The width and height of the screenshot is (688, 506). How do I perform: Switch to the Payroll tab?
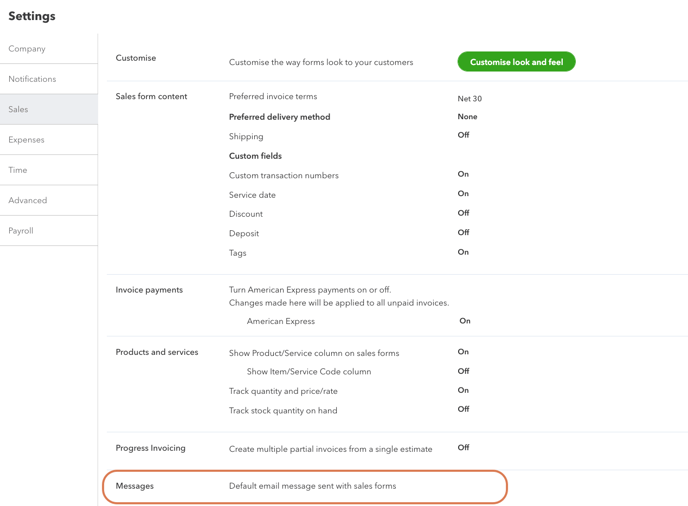49,230
